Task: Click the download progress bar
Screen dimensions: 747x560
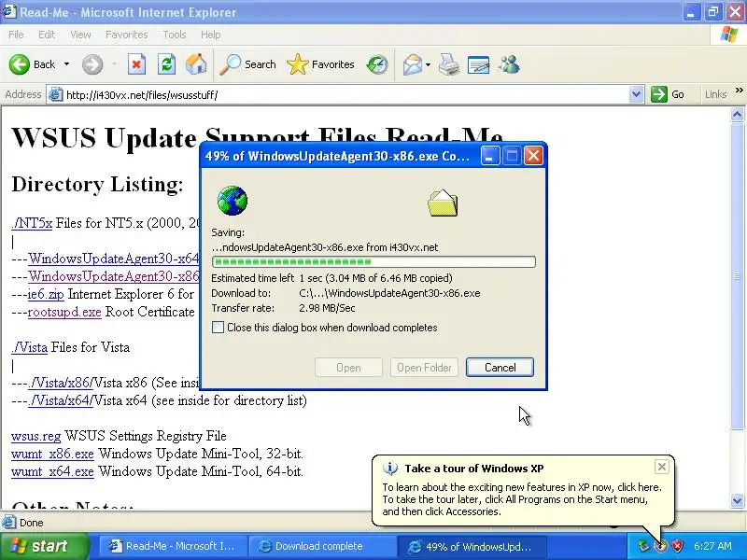Action: point(373,261)
